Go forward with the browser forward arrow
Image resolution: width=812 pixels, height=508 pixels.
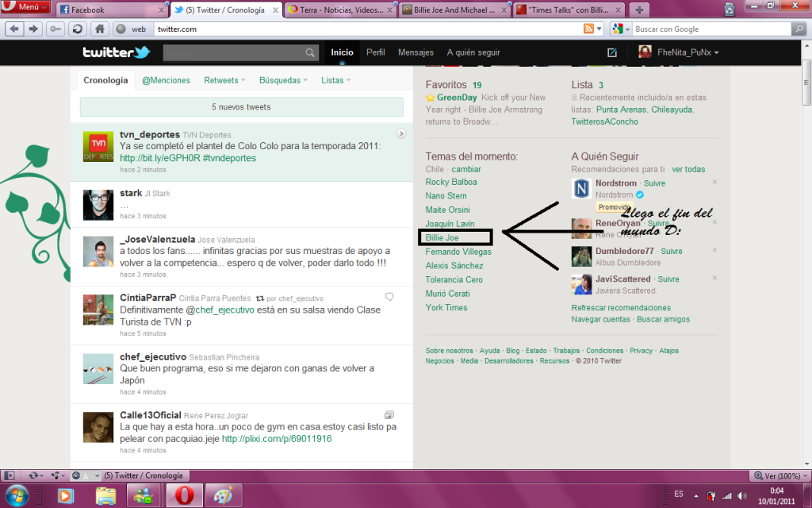coord(33,29)
